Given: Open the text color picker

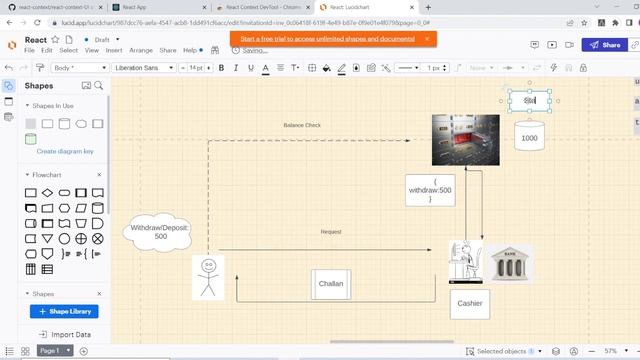Looking at the screenshot, I should (x=265, y=68).
